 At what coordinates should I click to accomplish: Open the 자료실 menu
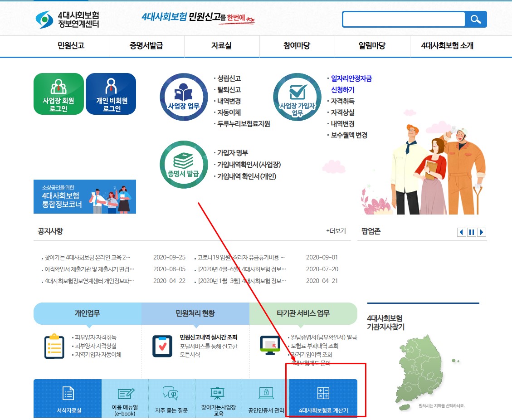point(221,45)
